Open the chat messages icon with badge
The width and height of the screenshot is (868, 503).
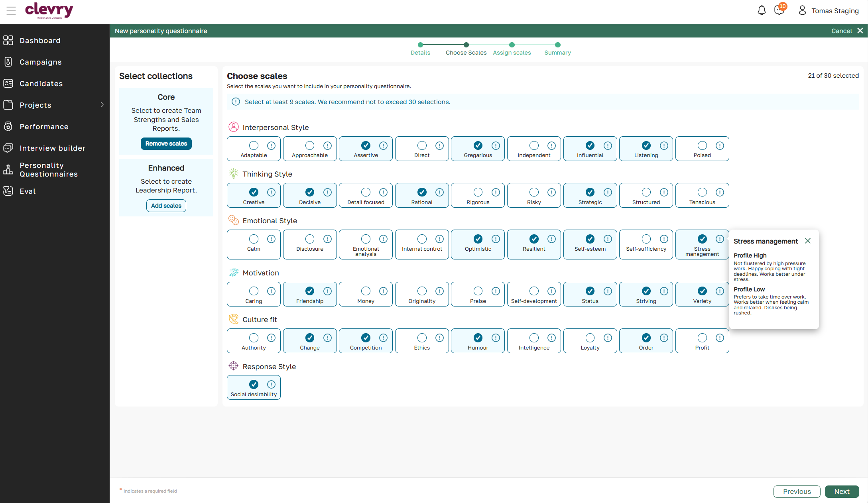point(779,10)
